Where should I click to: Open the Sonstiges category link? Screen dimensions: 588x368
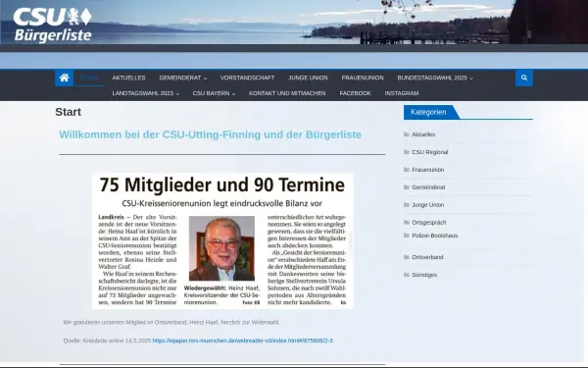(424, 275)
